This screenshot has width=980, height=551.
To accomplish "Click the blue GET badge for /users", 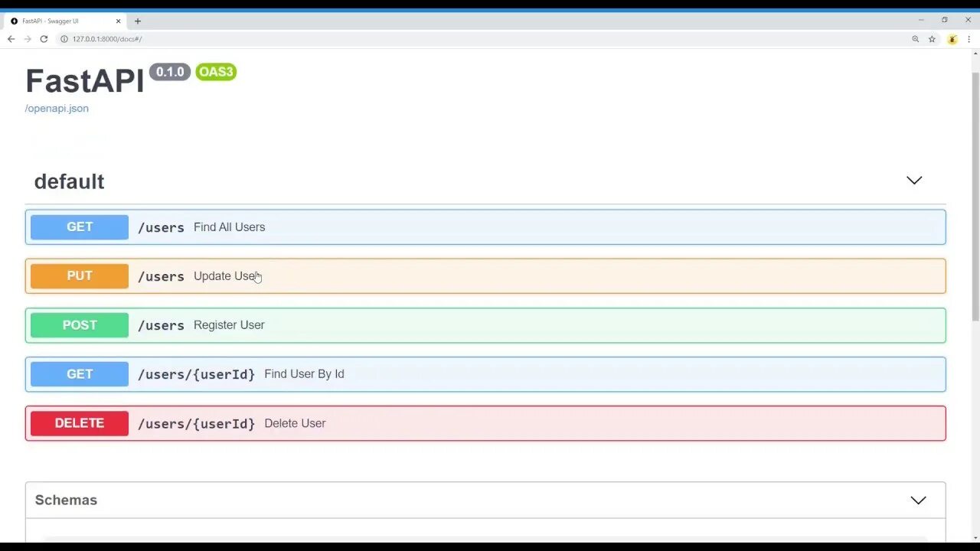I will (80, 227).
